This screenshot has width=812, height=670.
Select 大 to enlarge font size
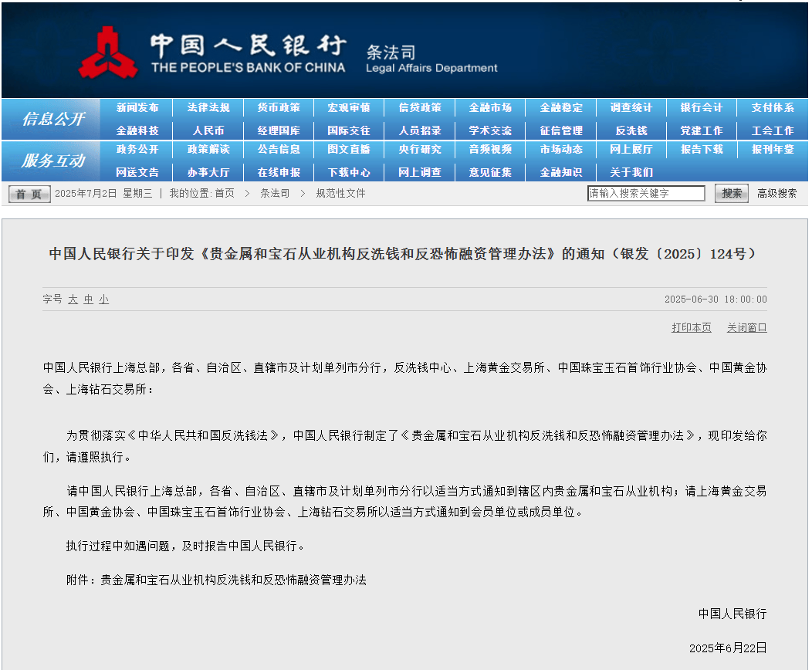[x=72, y=299]
